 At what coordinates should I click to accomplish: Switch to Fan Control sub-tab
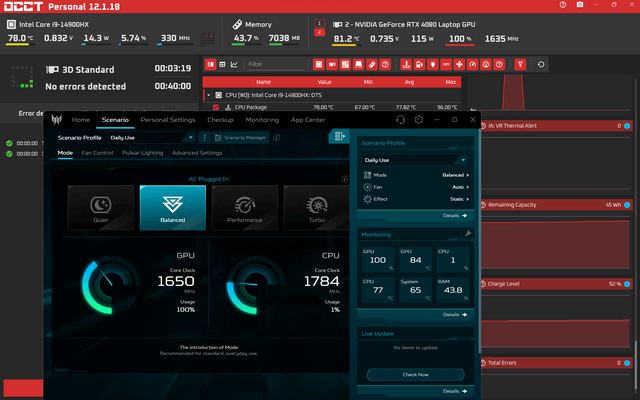click(x=97, y=153)
